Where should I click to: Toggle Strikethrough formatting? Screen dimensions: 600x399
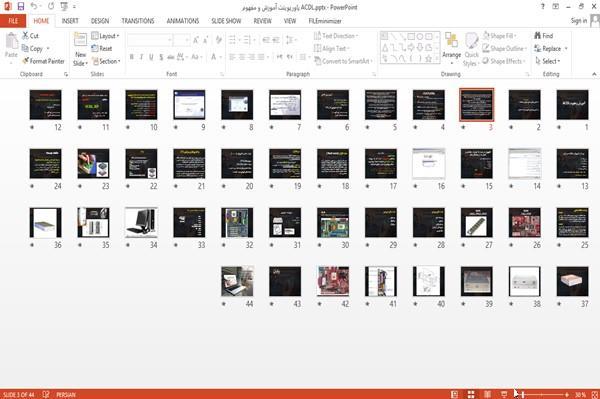tap(171, 57)
